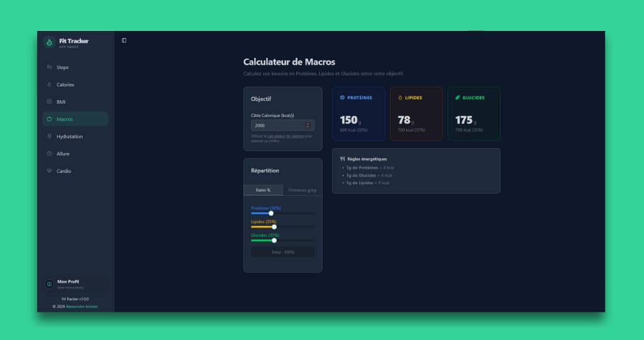Screen dimensions: 644x340
Task: Click the 1g de Protéines rule line
Action: click(x=370, y=167)
